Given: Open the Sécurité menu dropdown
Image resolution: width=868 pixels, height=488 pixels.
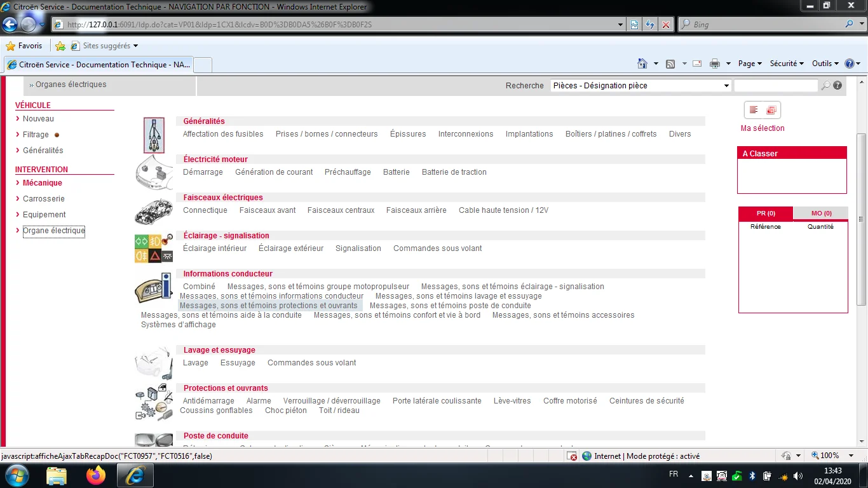Looking at the screenshot, I should pyautogui.click(x=787, y=64).
